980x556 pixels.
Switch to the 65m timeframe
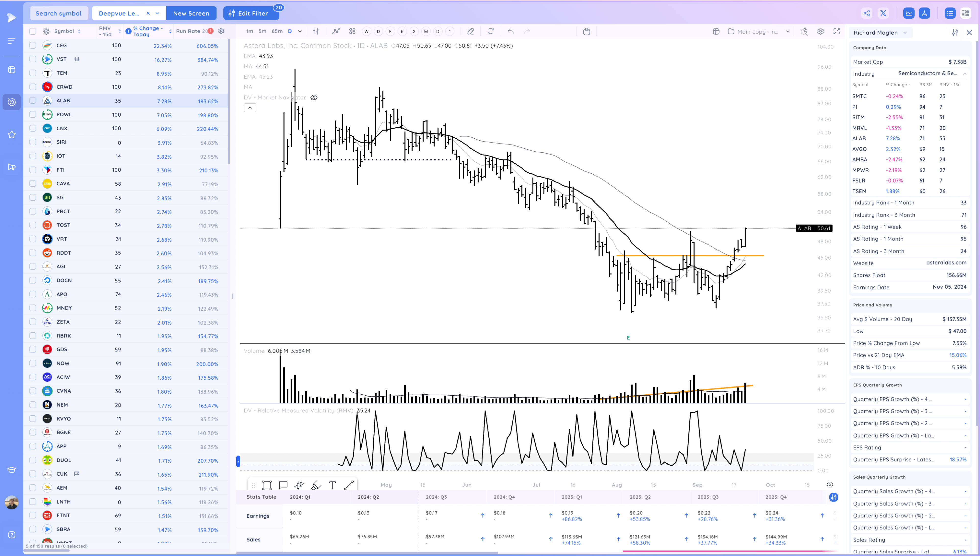277,31
